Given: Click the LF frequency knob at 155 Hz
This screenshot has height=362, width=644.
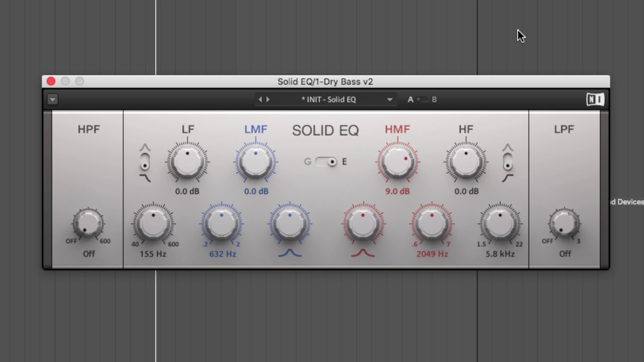Looking at the screenshot, I should 153,224.
